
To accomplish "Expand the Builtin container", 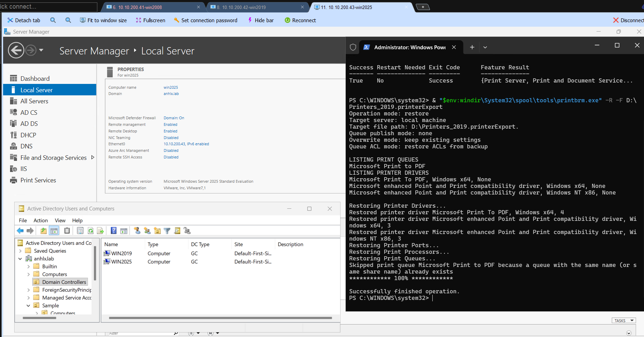I will click(28, 266).
